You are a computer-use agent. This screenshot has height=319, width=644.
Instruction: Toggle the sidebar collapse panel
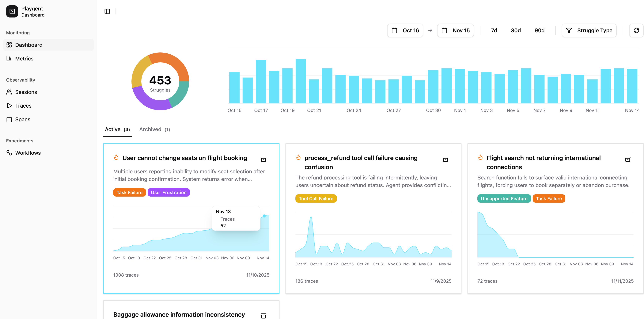[107, 11]
